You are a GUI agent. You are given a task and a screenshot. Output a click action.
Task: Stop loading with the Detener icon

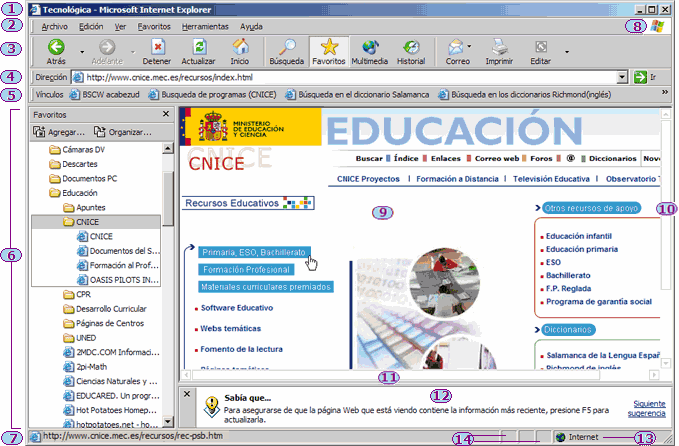[158, 47]
